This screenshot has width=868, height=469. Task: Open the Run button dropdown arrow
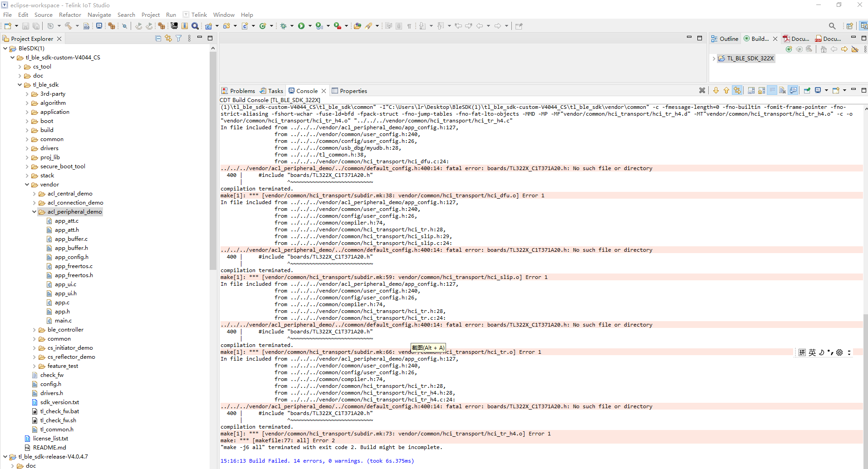pos(310,26)
